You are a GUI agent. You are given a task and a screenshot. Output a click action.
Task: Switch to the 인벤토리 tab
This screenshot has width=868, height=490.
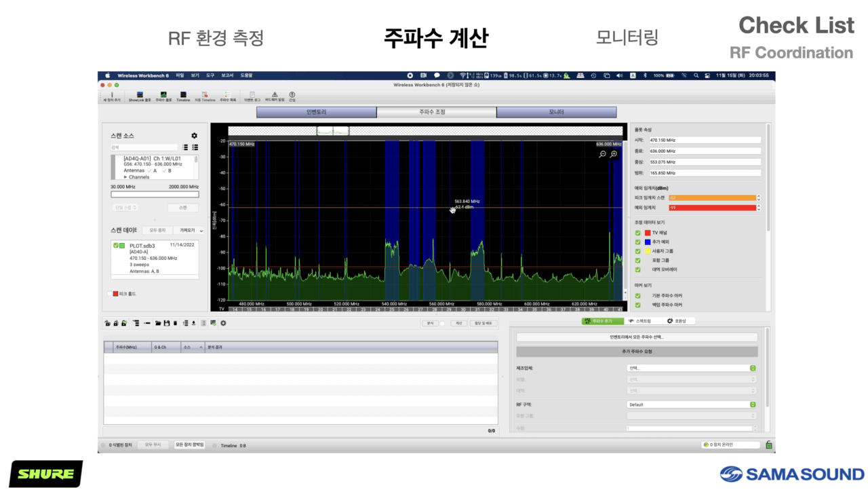pyautogui.click(x=316, y=112)
